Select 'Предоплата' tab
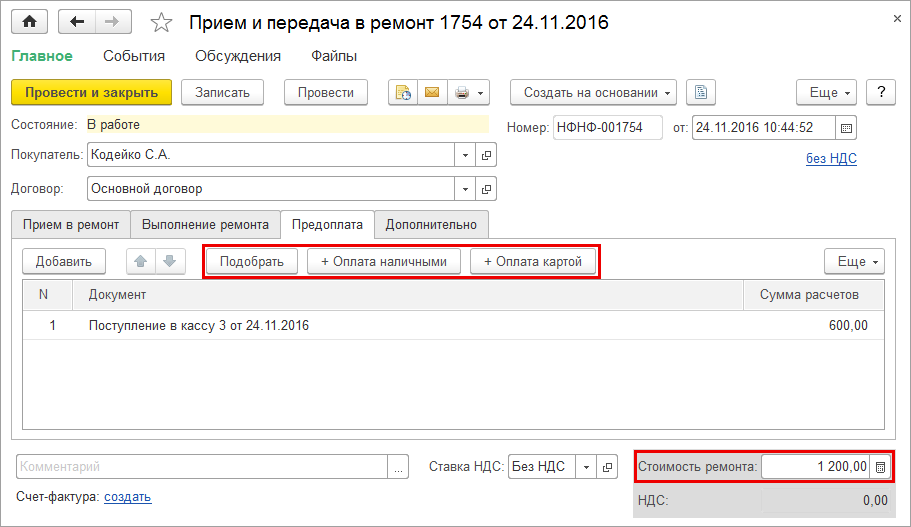This screenshot has height=527, width=911. tap(327, 224)
